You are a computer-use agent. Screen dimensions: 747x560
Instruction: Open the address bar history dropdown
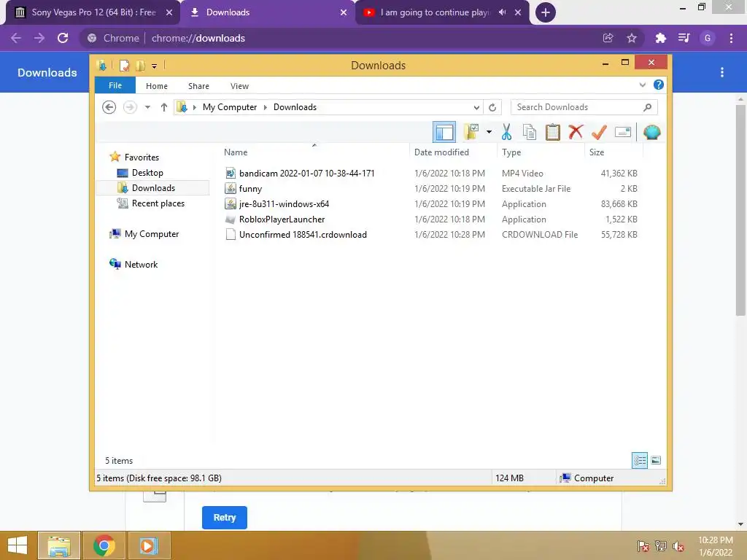[476, 108]
